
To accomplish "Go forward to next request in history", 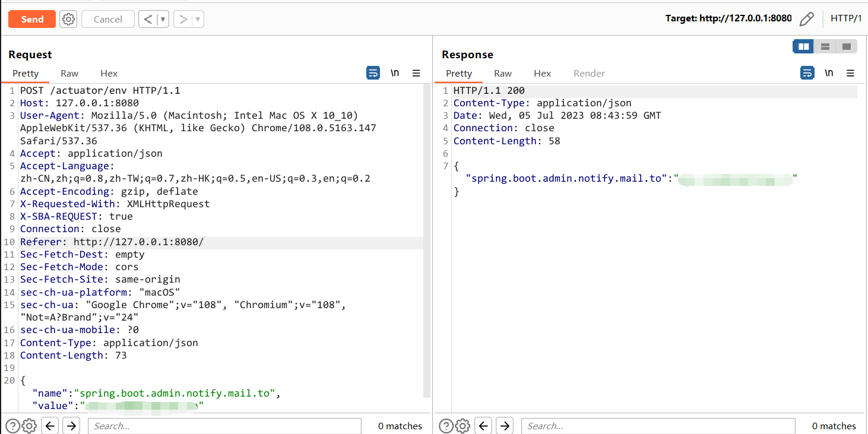I will (x=183, y=19).
